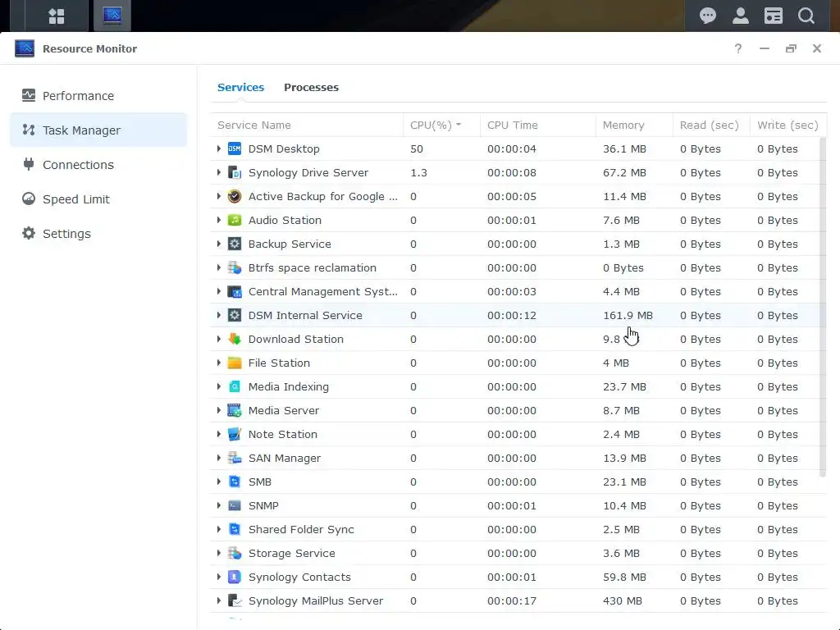The width and height of the screenshot is (840, 630).
Task: Click the Backup Service gear icon
Action: 235,244
